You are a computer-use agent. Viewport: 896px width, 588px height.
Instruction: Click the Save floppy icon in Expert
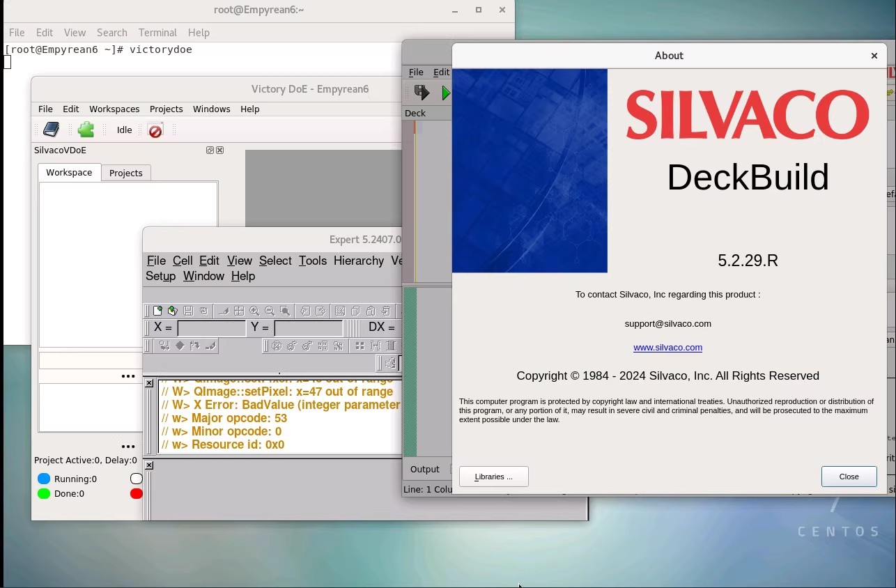click(188, 311)
